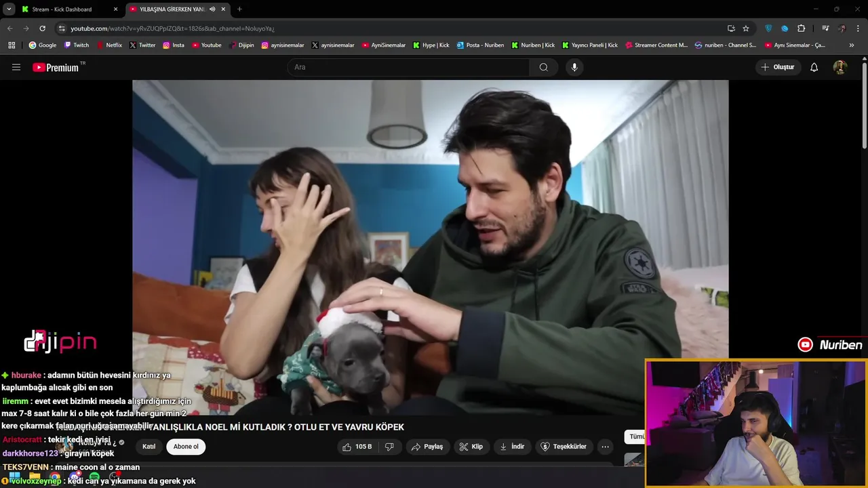The width and height of the screenshot is (868, 488).
Task: Mute the playing YouTube tab audio
Action: (x=212, y=9)
